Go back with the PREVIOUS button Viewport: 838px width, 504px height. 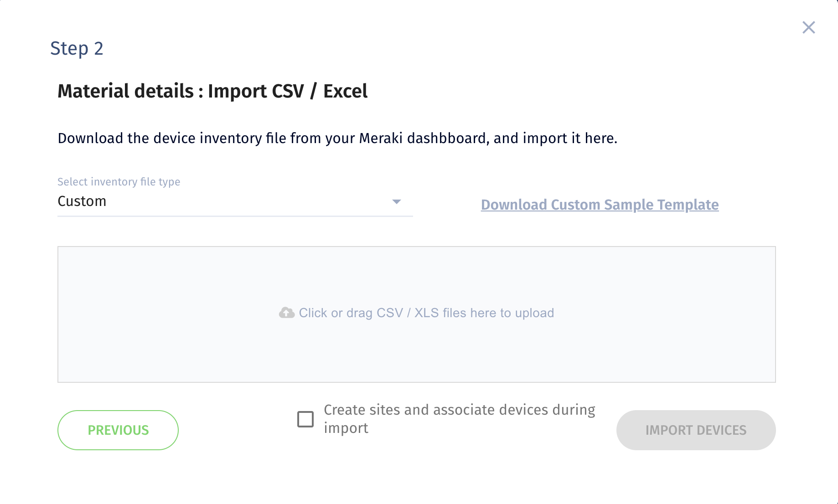118,430
